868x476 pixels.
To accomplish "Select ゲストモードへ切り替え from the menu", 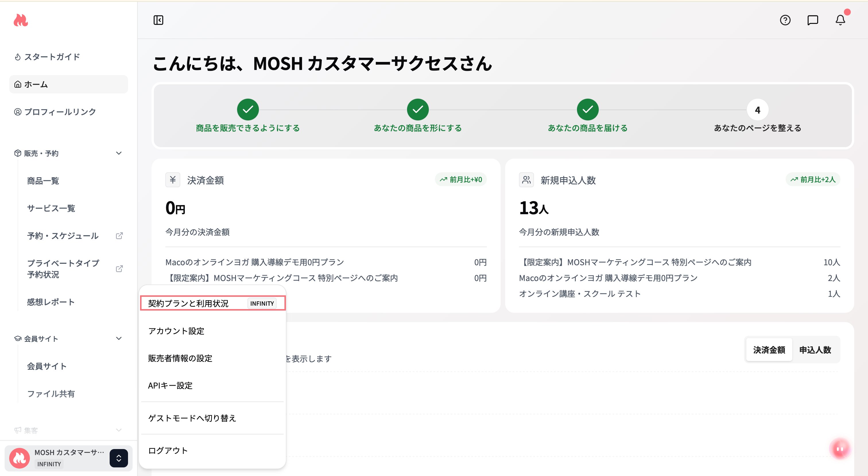I will (x=212, y=418).
